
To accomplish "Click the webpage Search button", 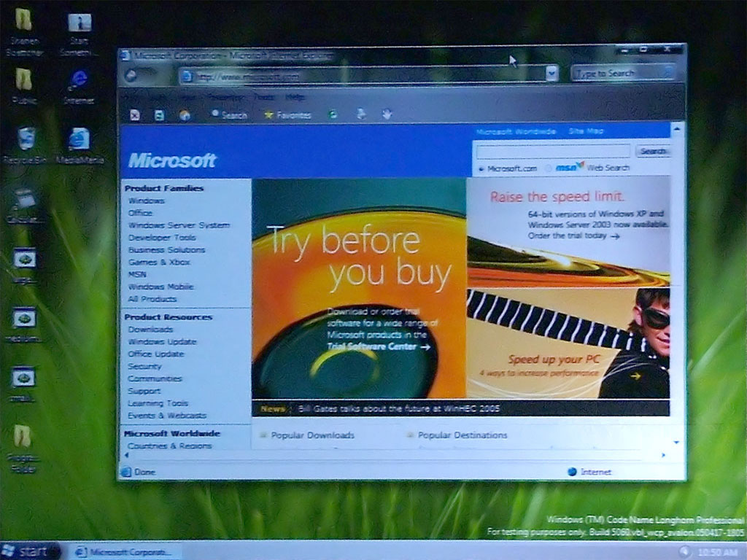I will 652,151.
